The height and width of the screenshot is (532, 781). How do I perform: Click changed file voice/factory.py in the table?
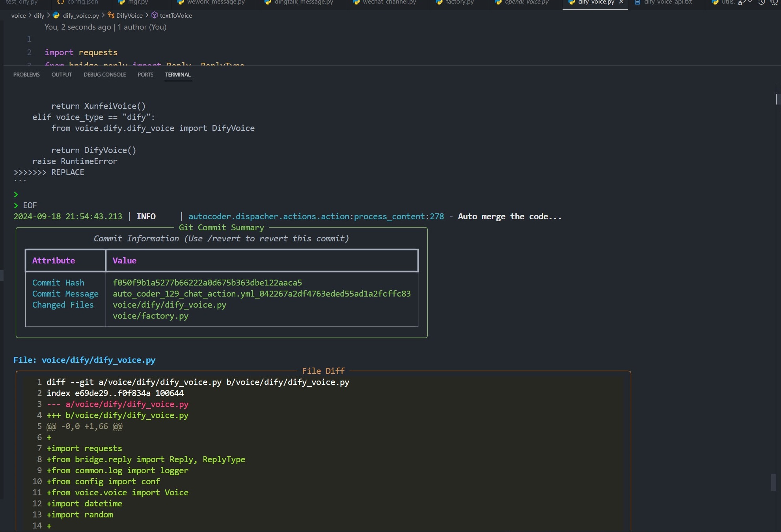151,316
